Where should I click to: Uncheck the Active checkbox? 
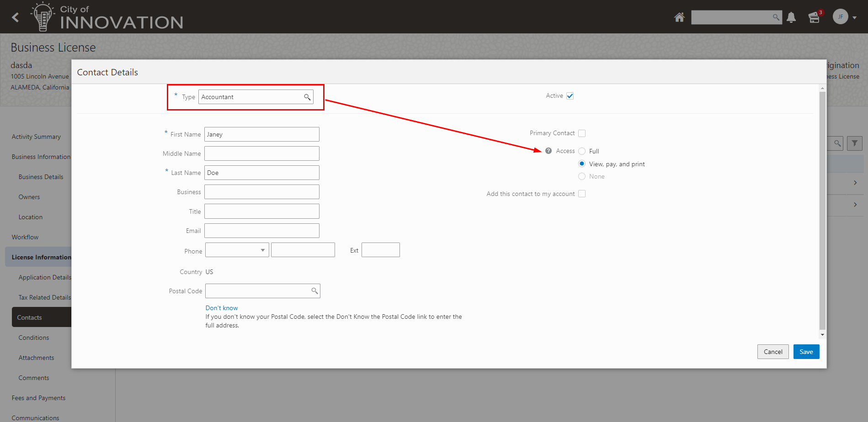pyautogui.click(x=570, y=96)
